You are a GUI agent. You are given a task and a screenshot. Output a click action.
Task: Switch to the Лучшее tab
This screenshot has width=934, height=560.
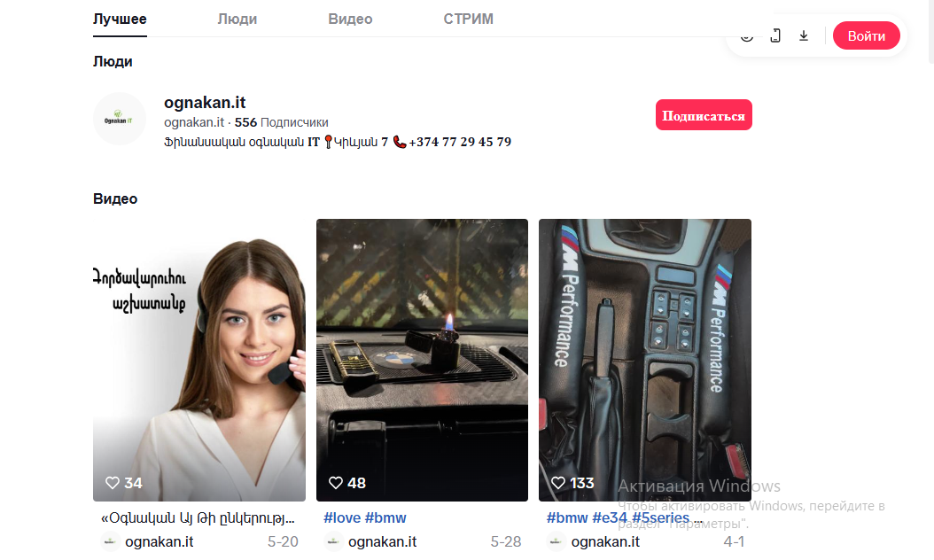pos(120,19)
